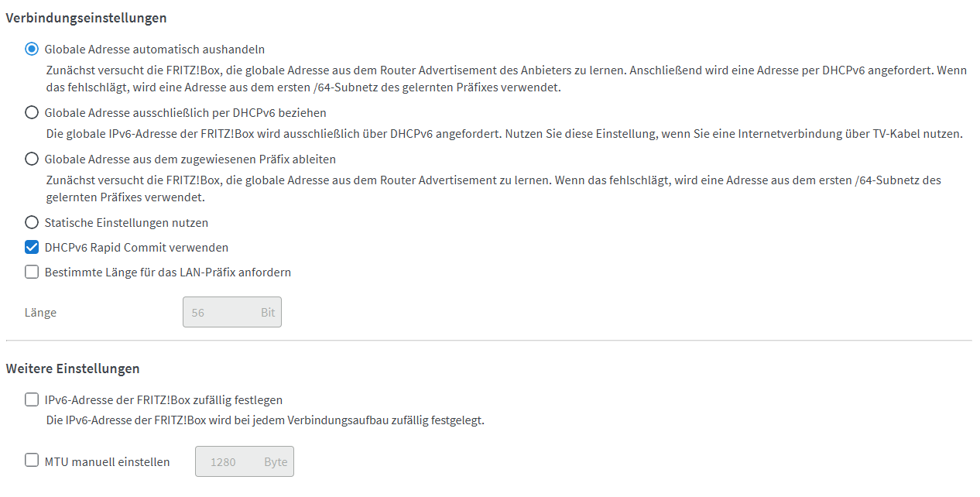The width and height of the screenshot is (980, 497).
Task: Check the 'MTU manuell einstellen' box
Action: (32, 460)
